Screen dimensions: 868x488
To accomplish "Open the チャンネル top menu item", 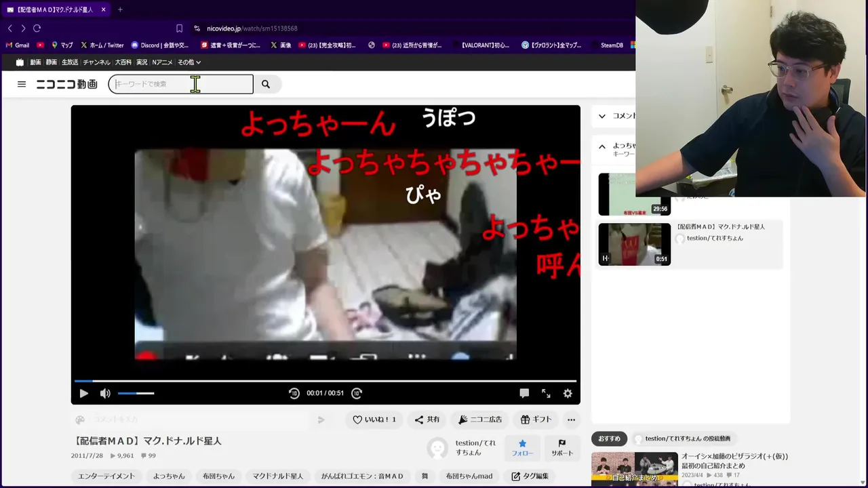I will point(96,62).
